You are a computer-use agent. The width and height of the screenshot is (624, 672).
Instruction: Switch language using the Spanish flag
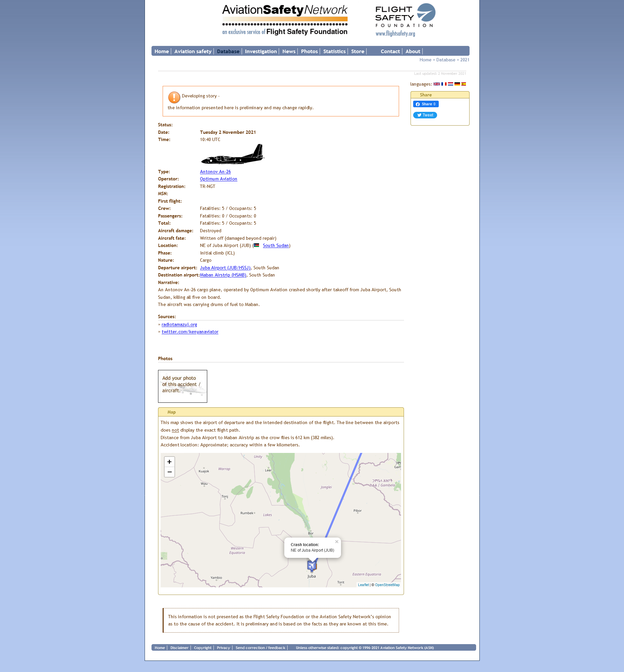tap(464, 84)
